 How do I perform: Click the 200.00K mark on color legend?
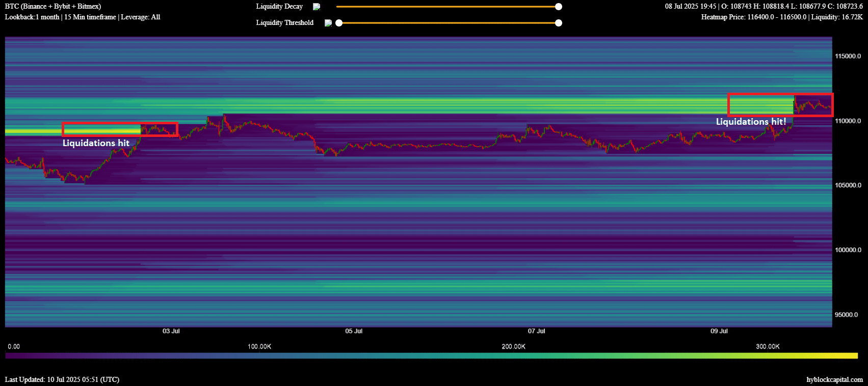click(x=513, y=346)
